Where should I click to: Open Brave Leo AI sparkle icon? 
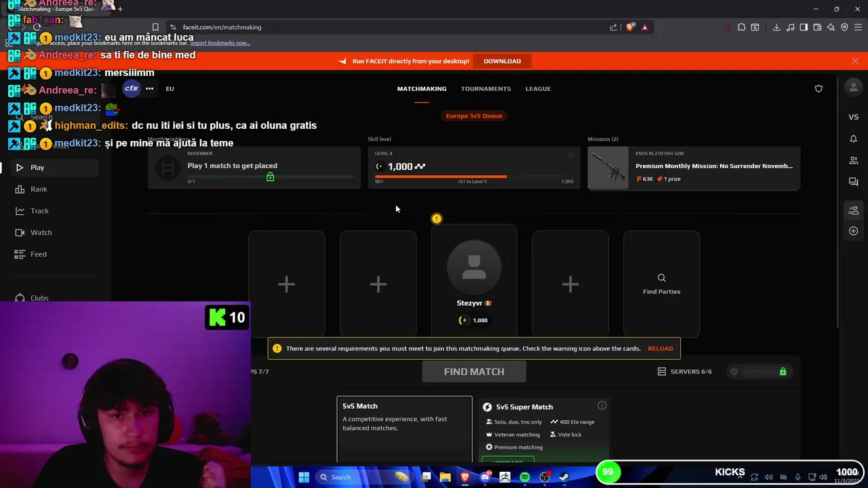[831, 27]
